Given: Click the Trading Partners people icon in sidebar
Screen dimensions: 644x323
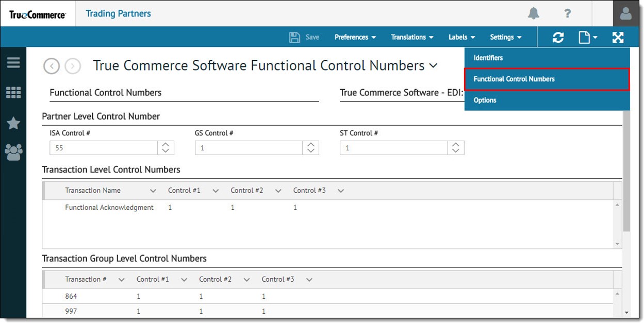Looking at the screenshot, I should click(13, 152).
